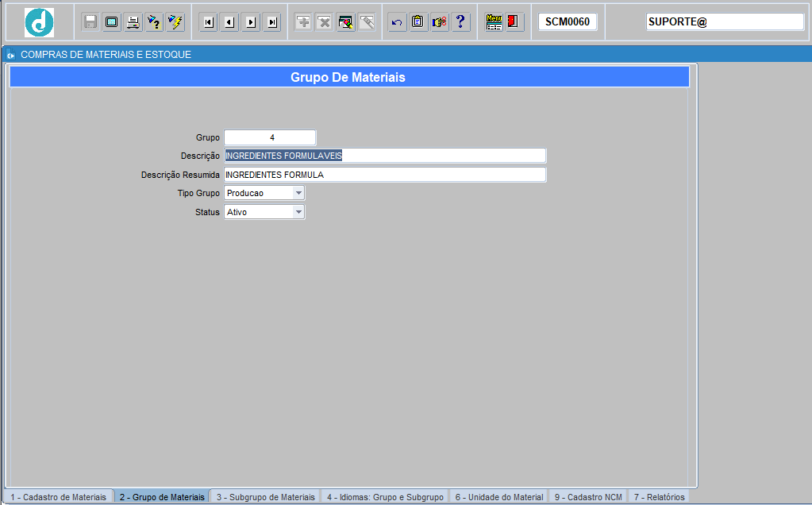Click the icon beside COMPRAS DE MATERIAIS E ESTOQUE
This screenshot has width=812, height=505.
coord(11,54)
